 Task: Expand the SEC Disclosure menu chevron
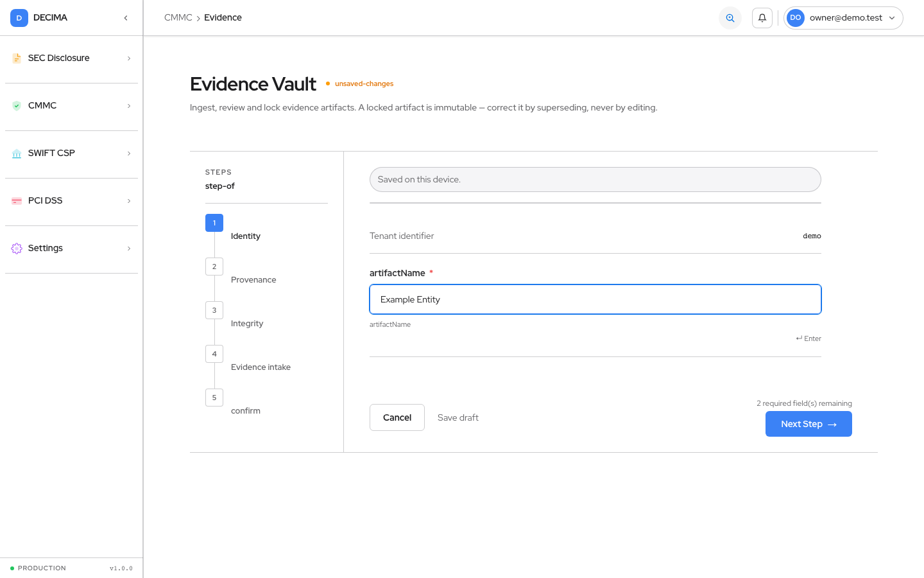129,58
